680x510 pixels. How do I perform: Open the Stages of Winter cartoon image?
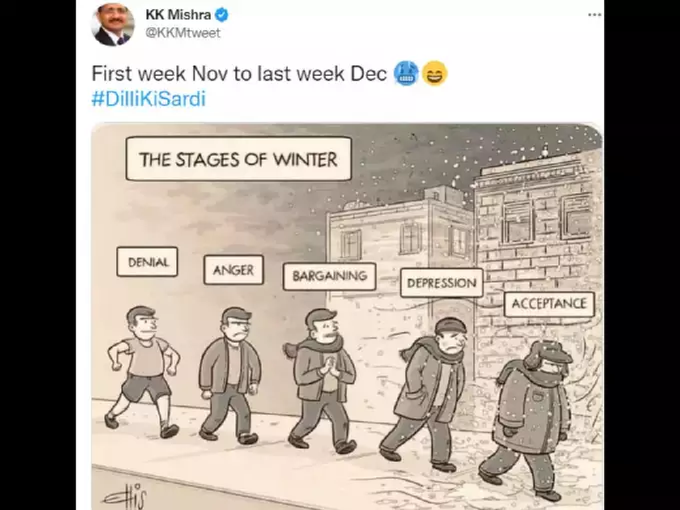click(x=347, y=317)
